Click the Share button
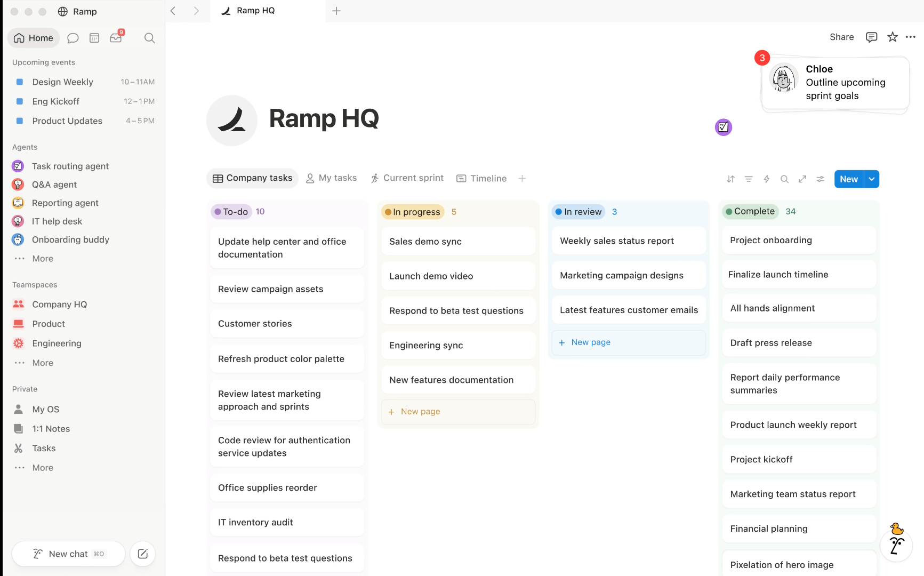The image size is (924, 576). (842, 37)
